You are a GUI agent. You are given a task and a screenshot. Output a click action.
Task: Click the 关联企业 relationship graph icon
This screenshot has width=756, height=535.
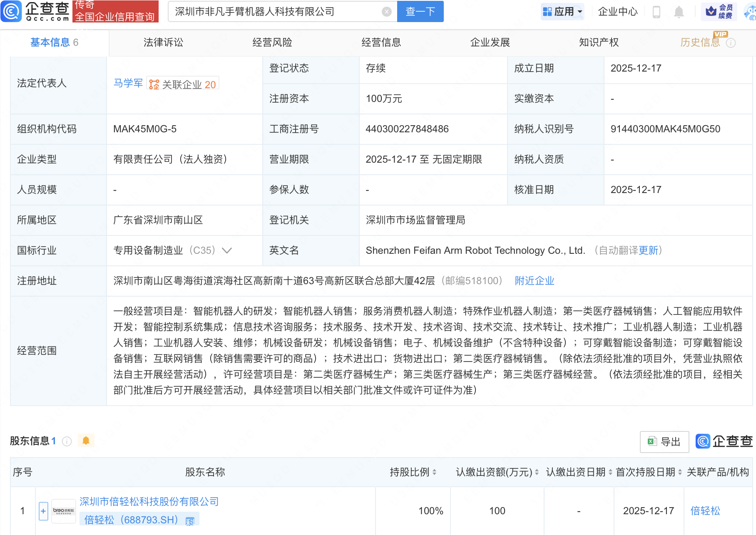coord(154,83)
